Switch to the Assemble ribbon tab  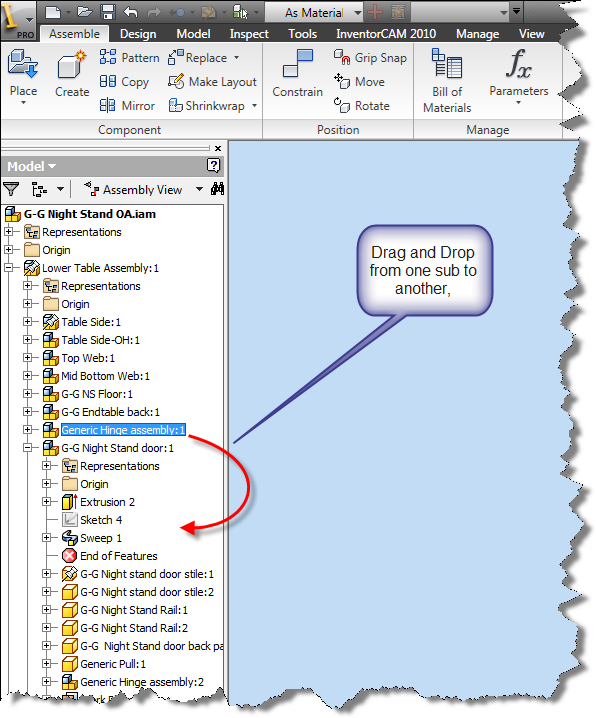pos(75,34)
